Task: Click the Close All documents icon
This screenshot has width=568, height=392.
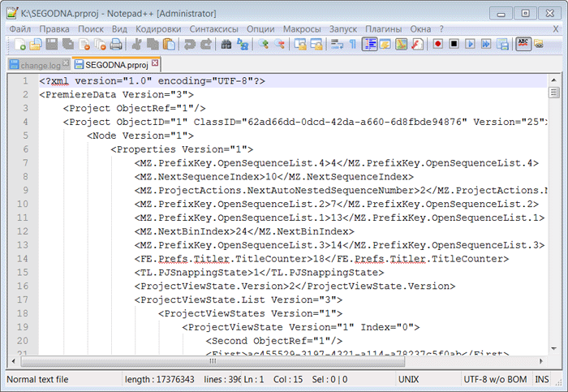Action: [x=100, y=44]
